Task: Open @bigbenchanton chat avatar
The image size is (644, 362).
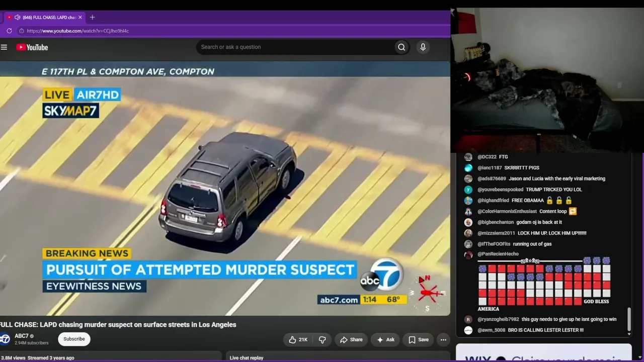Action: (x=468, y=222)
